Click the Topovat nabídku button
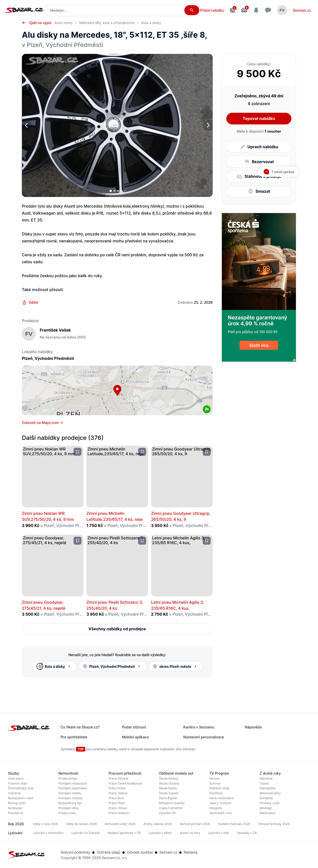 click(x=259, y=119)
